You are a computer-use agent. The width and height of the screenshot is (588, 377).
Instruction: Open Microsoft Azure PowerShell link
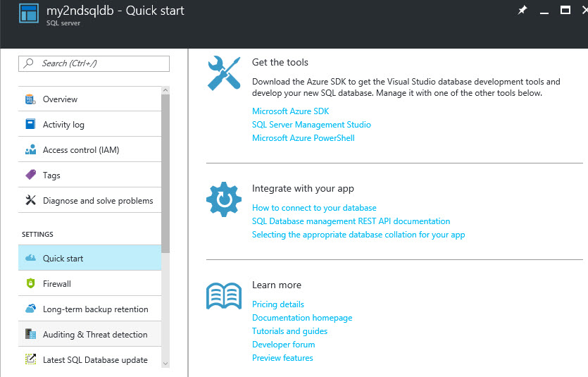pos(303,138)
